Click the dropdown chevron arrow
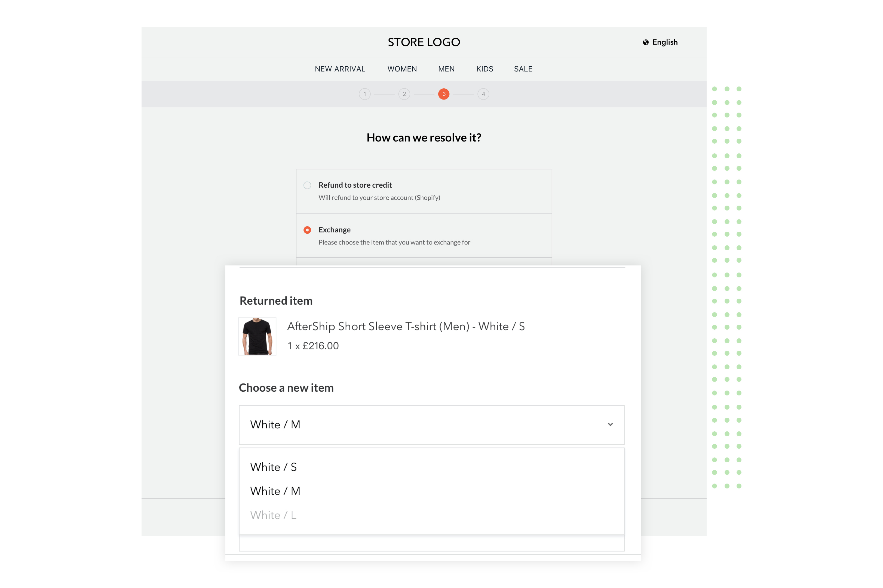The image size is (883, 588). 610,425
